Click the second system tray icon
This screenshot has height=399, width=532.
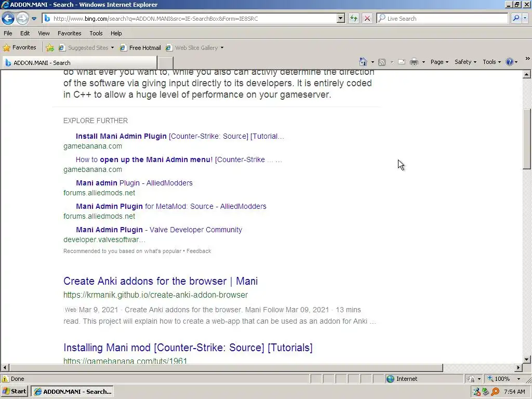tap(486, 392)
